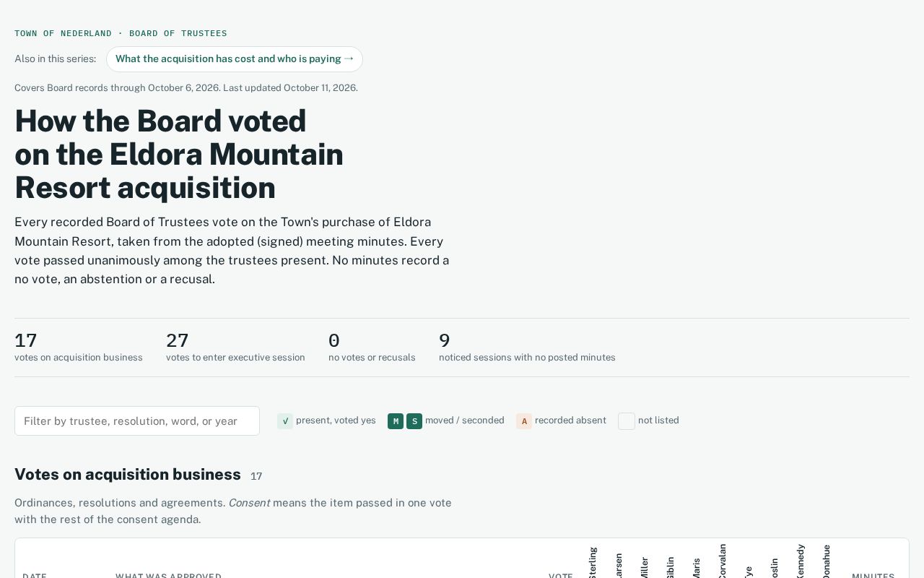Select the '17 votes on acquisition business' stat
Screen dimensions: 924x578
[79, 348]
